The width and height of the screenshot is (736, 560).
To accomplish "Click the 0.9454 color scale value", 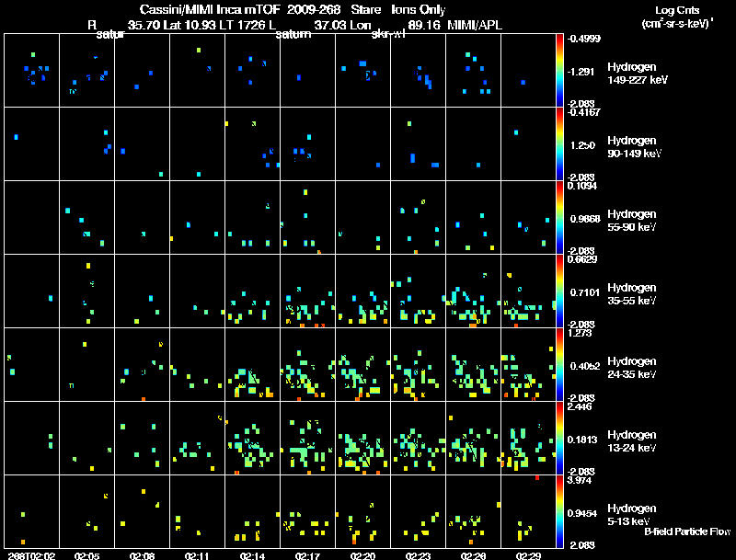I will pyautogui.click(x=582, y=514).
